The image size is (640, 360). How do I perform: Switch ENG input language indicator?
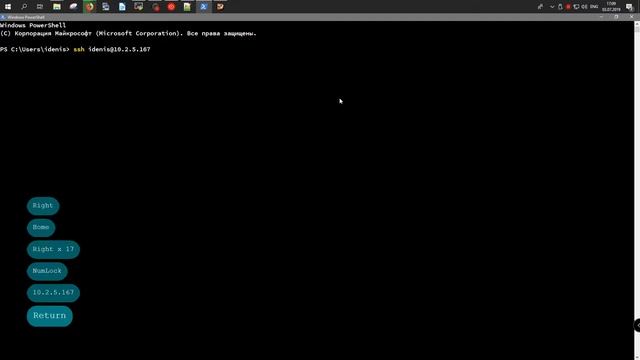594,7
